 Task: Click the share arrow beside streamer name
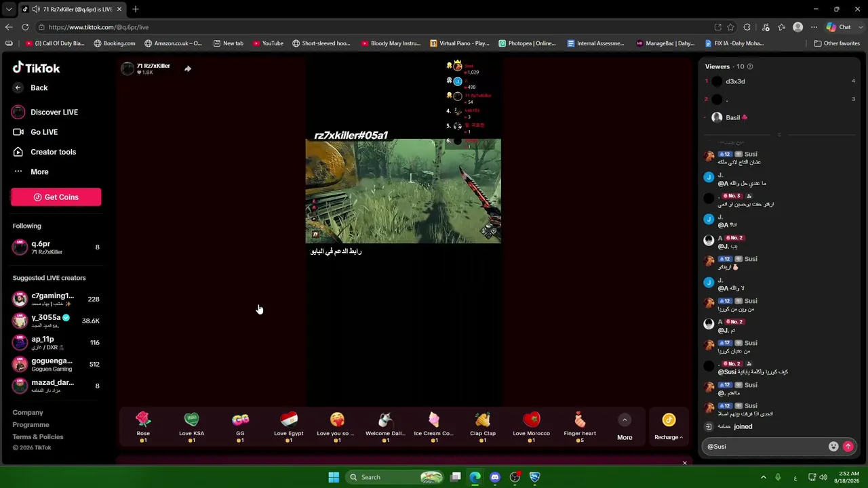(188, 68)
